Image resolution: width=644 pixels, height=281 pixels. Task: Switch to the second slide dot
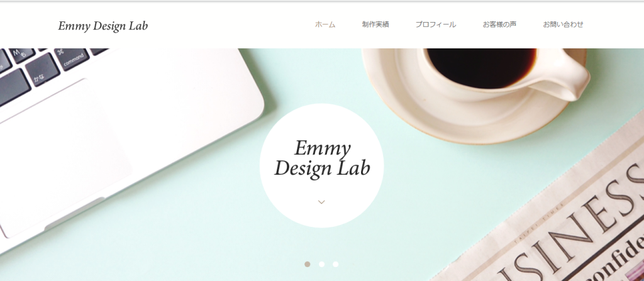321,264
